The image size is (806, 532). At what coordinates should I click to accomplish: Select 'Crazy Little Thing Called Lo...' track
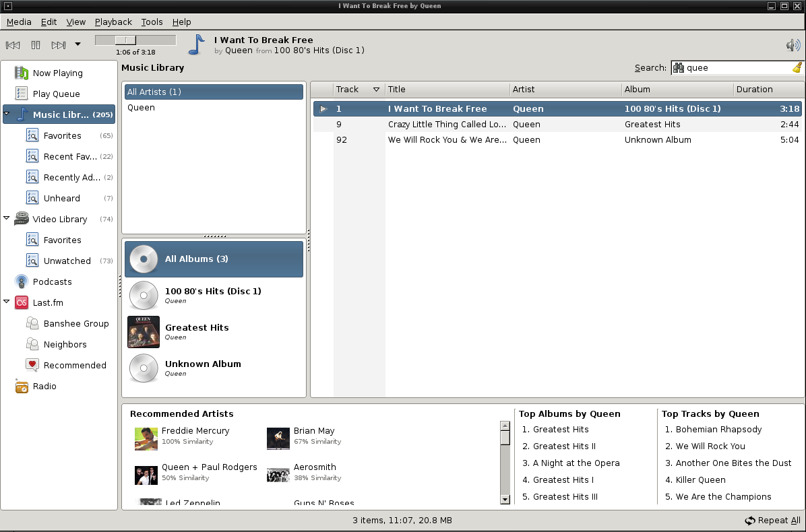[557, 125]
